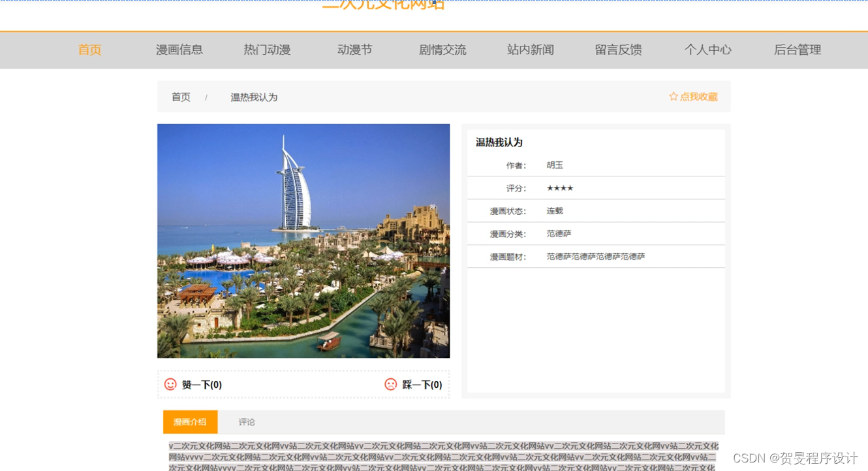
Task: Click the 漫画分类: label
Action: (x=508, y=235)
